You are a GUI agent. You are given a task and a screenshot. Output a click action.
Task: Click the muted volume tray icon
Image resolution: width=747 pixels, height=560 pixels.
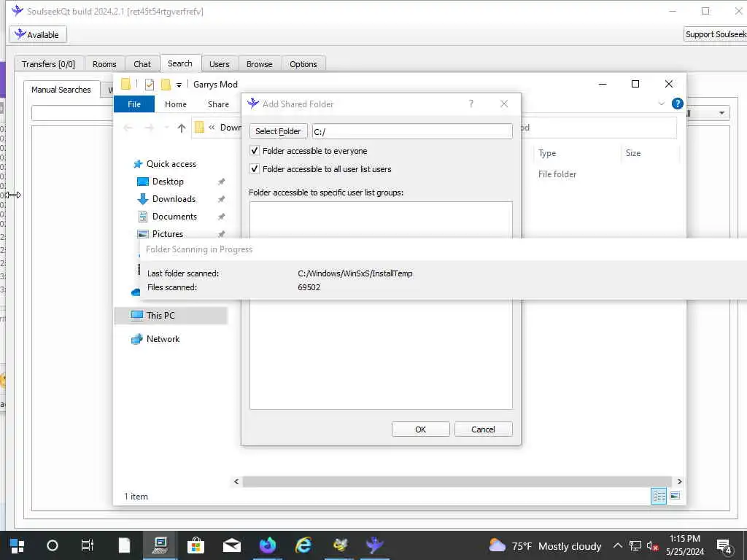pos(652,545)
